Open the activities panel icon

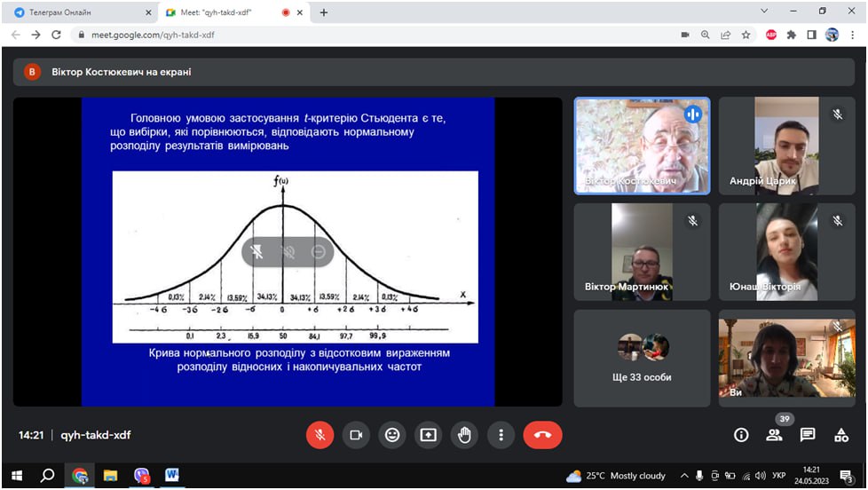pos(841,435)
